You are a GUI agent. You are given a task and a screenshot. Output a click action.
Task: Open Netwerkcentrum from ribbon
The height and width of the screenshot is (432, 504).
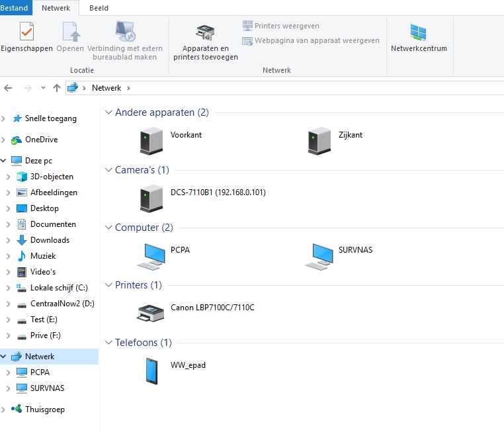pyautogui.click(x=419, y=38)
